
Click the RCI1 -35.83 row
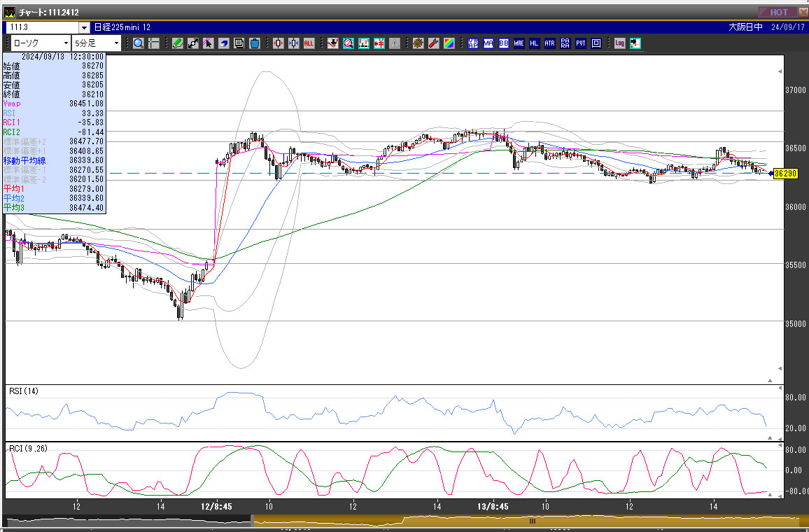pos(54,122)
